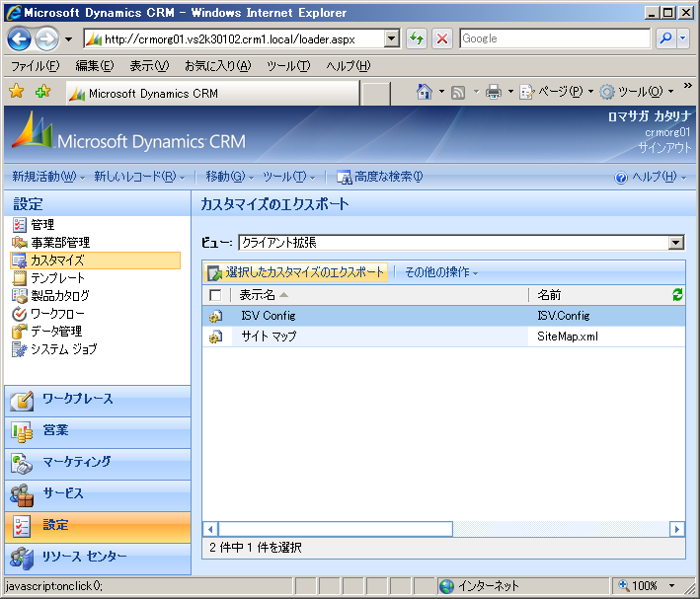This screenshot has height=599, width=700.
Task: Open the お気に入り(A) menu
Action: click(x=218, y=66)
